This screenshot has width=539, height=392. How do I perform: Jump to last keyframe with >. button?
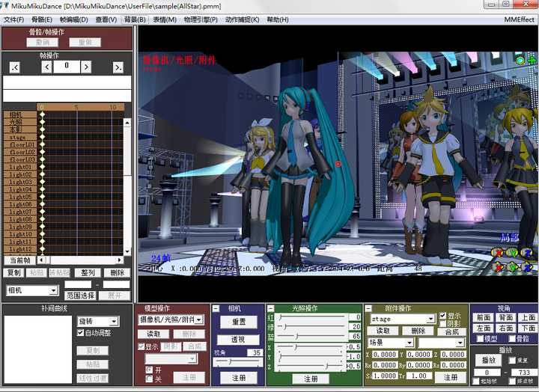click(x=118, y=67)
